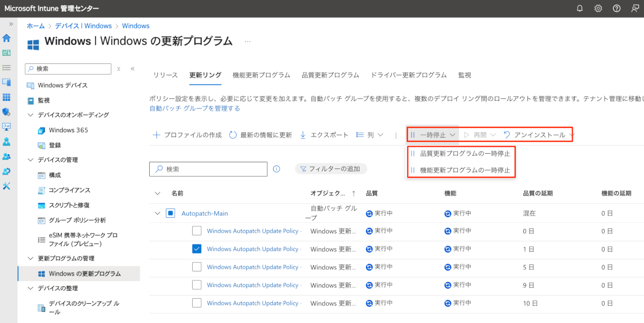Choose 品質更新プログラムの一時停止 from menu
Screen dimensions: 644x323
460,153
